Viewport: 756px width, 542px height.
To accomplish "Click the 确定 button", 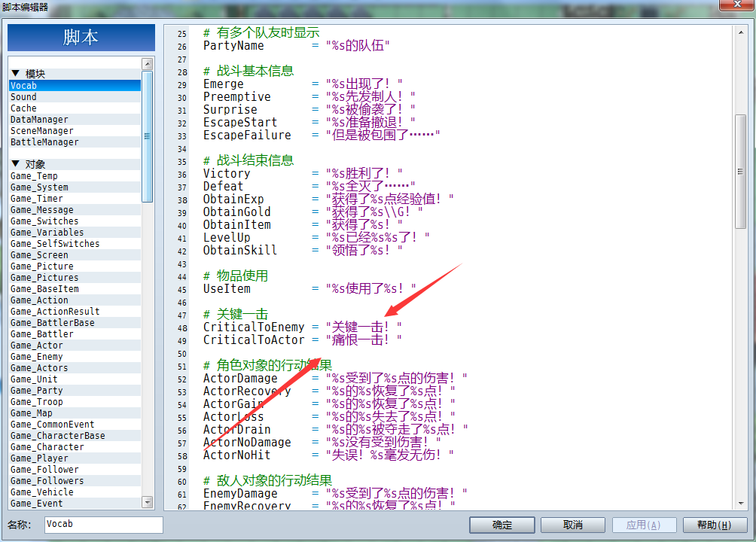I will [502, 525].
